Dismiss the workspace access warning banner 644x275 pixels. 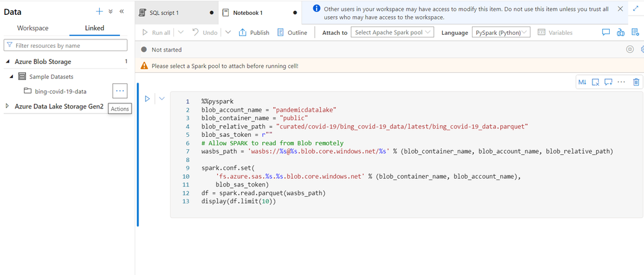(x=620, y=8)
